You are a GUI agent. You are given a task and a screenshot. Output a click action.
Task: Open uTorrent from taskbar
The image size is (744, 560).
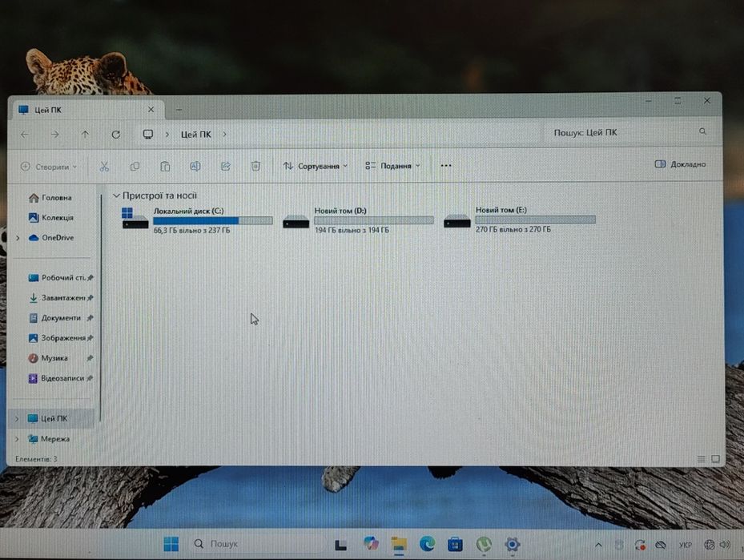pos(484,544)
